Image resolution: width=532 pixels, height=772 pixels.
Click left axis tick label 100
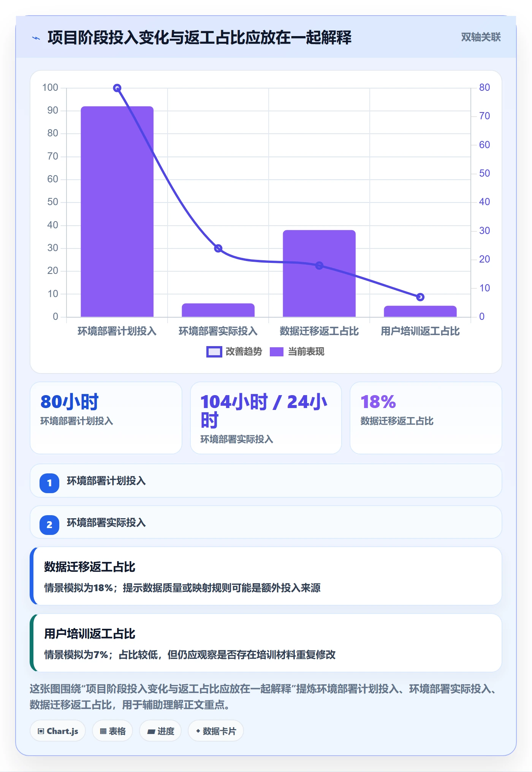[x=50, y=88]
